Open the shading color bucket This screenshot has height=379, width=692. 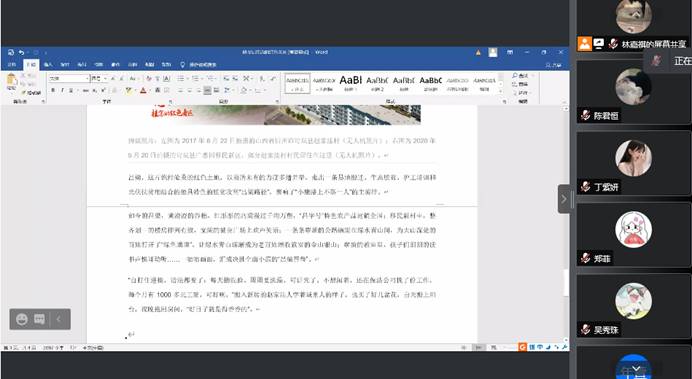coord(244,90)
